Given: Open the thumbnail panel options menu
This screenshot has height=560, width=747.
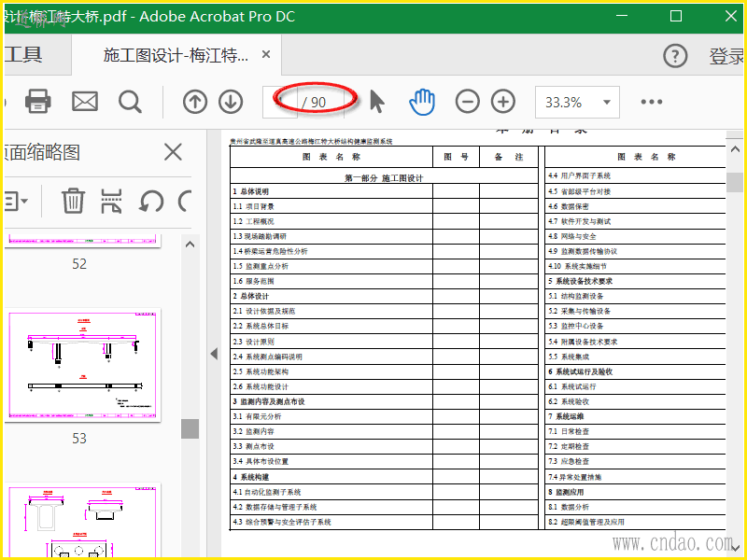Looking at the screenshot, I should click(x=16, y=201).
